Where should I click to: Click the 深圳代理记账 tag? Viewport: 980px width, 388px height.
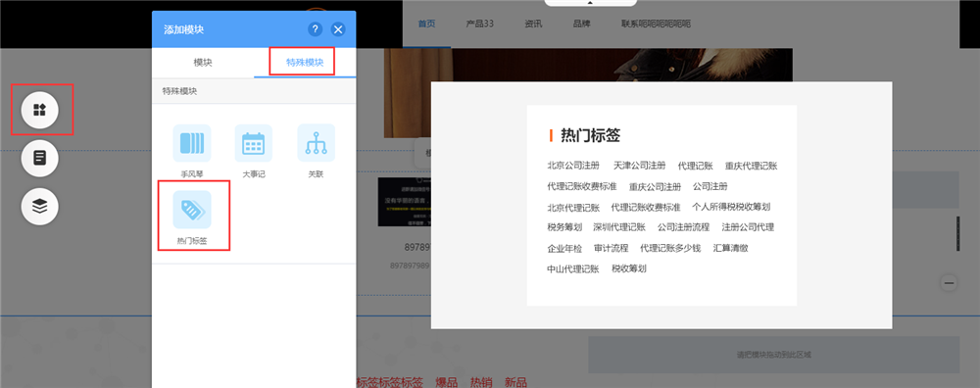point(619,226)
